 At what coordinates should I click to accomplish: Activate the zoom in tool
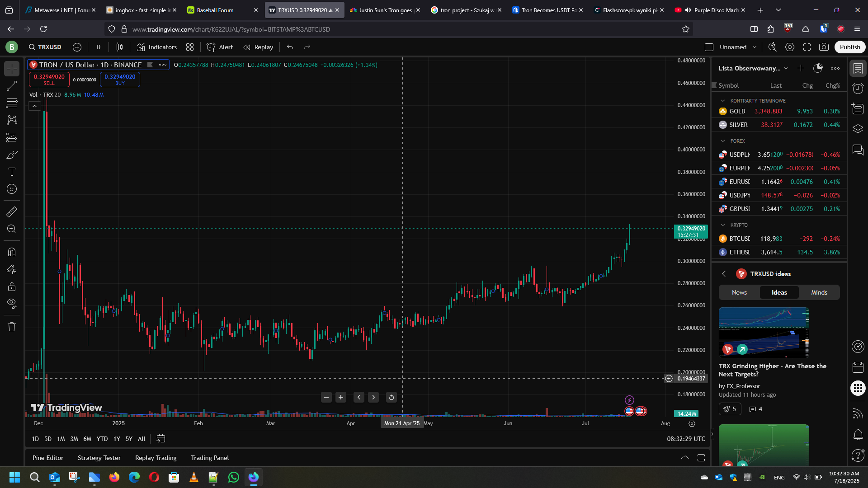point(12,229)
